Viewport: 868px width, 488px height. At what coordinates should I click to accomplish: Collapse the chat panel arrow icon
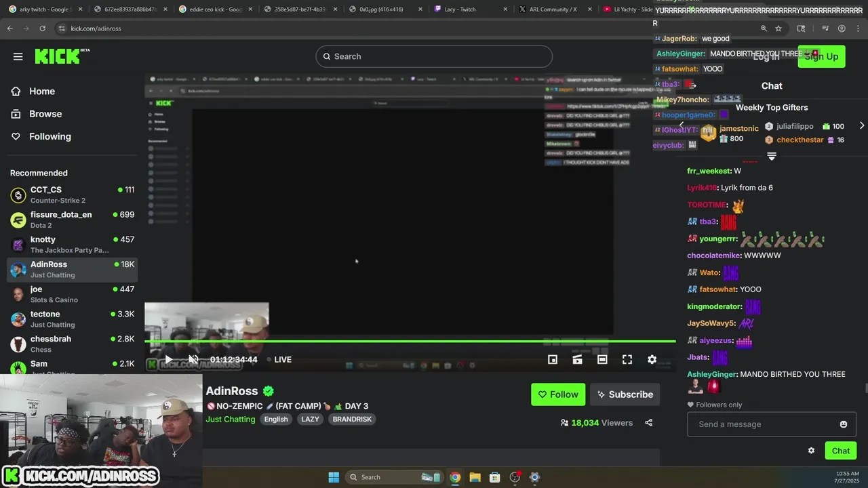[692, 85]
